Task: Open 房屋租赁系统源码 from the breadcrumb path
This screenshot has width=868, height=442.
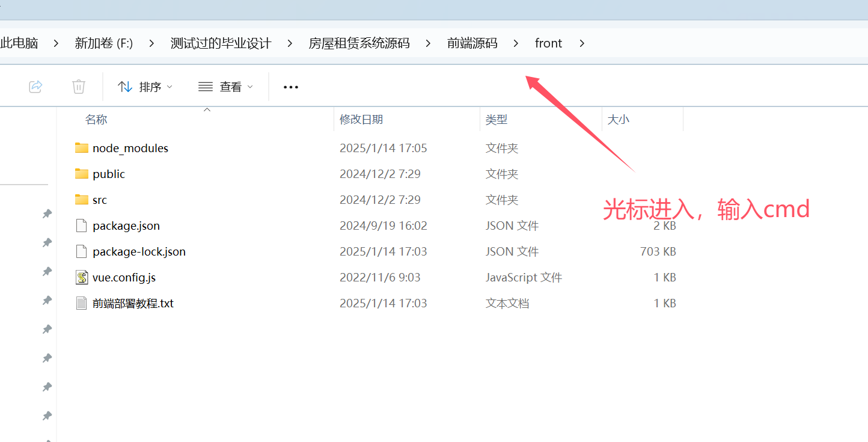Action: 359,43
